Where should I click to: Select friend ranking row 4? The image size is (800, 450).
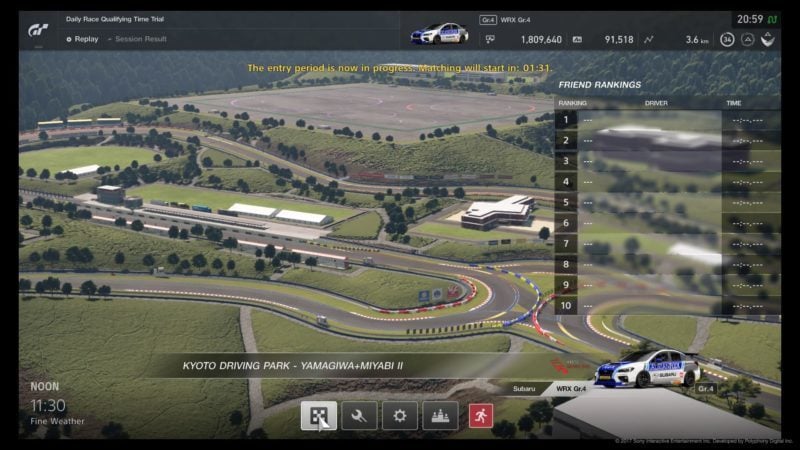pos(667,182)
